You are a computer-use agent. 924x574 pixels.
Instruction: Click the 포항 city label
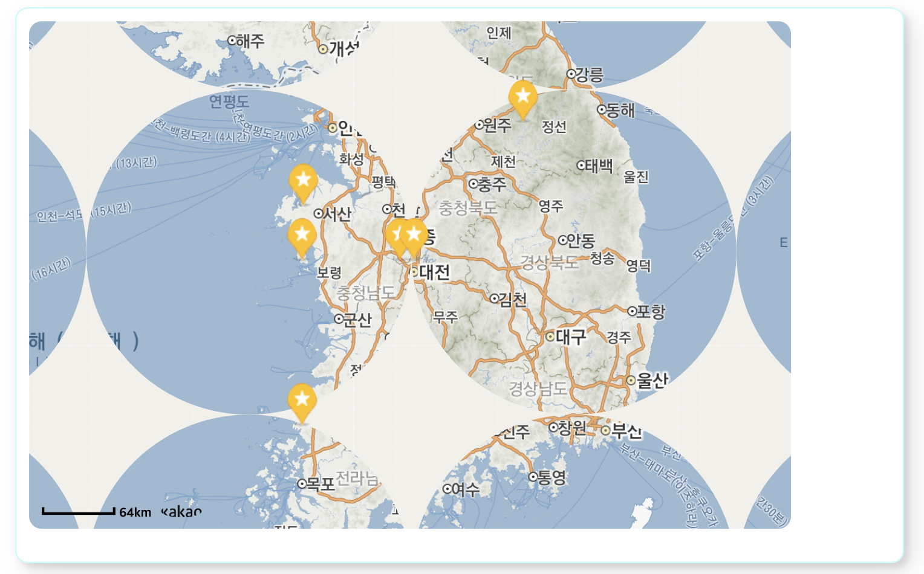(651, 312)
